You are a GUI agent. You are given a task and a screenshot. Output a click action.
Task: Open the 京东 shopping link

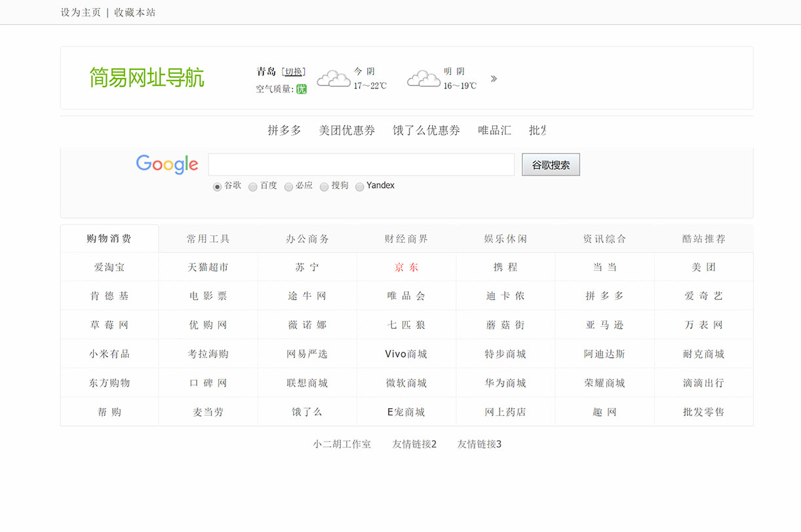coord(406,267)
